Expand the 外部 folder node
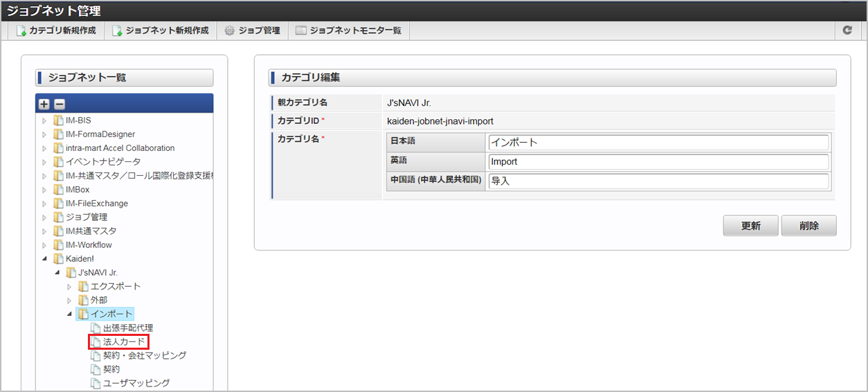The image size is (868, 392). point(69,301)
